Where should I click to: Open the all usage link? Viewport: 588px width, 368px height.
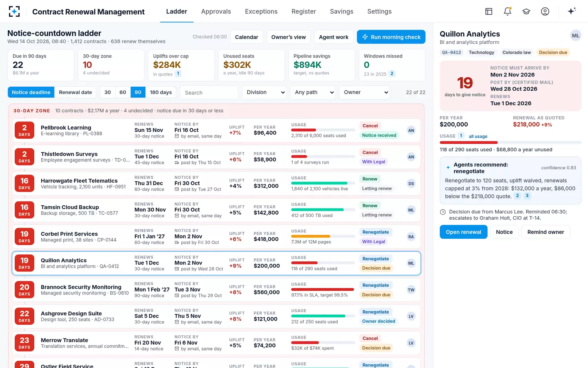(478, 136)
